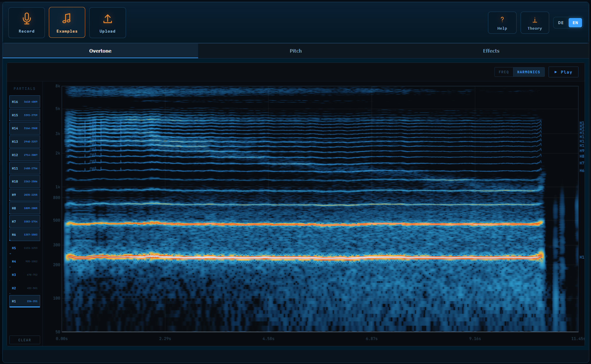The height and width of the screenshot is (364, 591).
Task: Toggle partial H6 in the list
Action: point(25,235)
